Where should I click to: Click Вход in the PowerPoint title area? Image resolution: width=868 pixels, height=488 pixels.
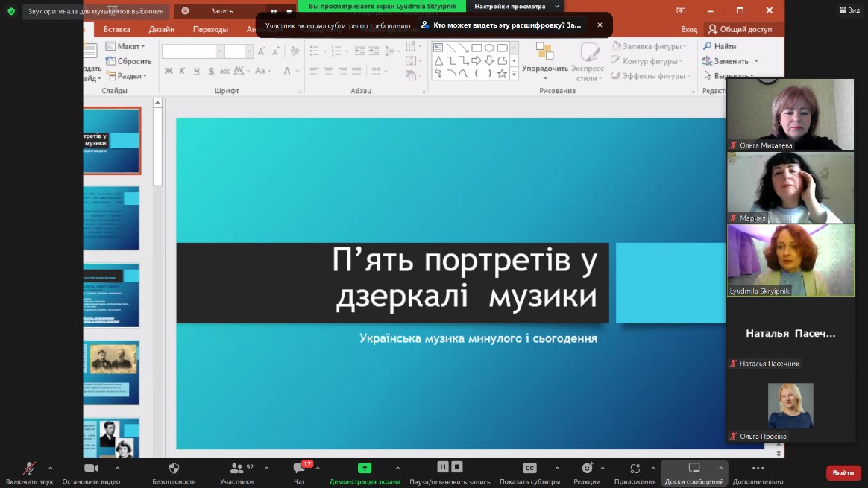click(689, 29)
